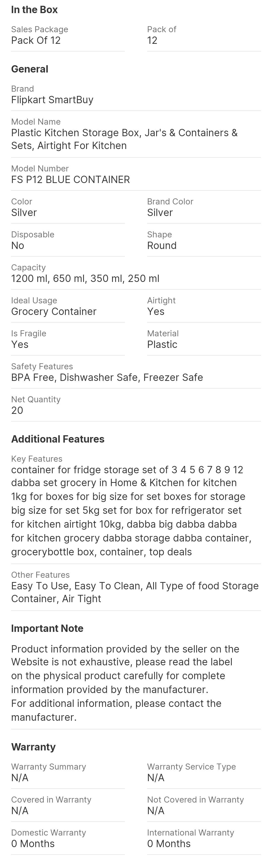Viewport: 272px width, 868px height.
Task: Select the "General" section heading
Action: (x=30, y=69)
